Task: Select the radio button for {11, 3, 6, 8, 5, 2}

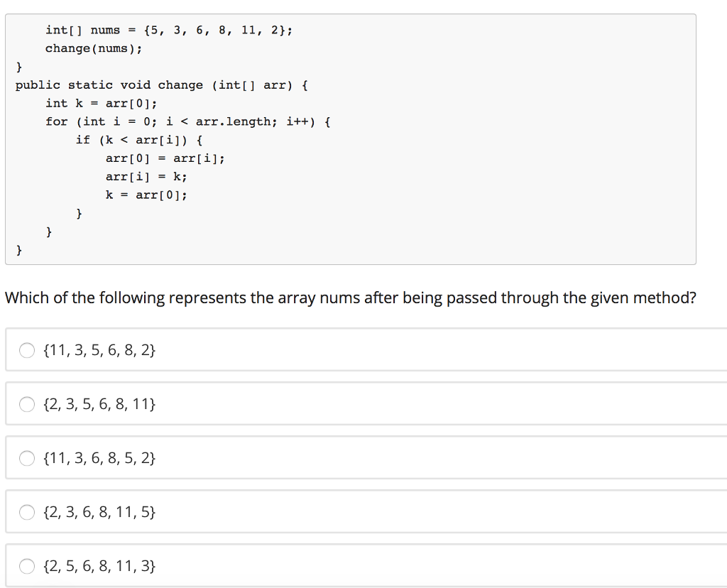Action: coord(26,458)
